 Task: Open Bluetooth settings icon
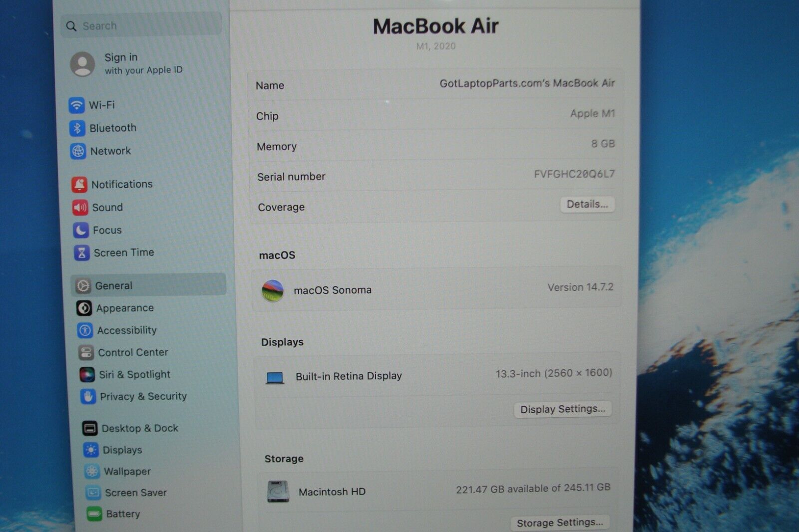coord(77,128)
